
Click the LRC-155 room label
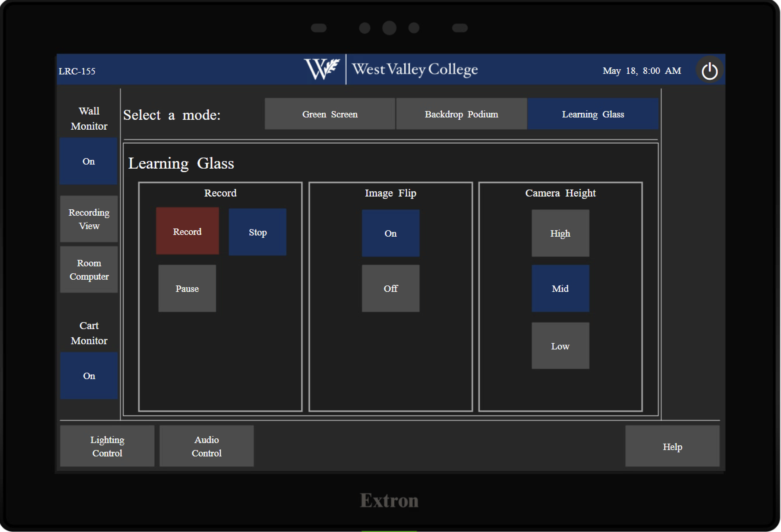[x=77, y=71]
